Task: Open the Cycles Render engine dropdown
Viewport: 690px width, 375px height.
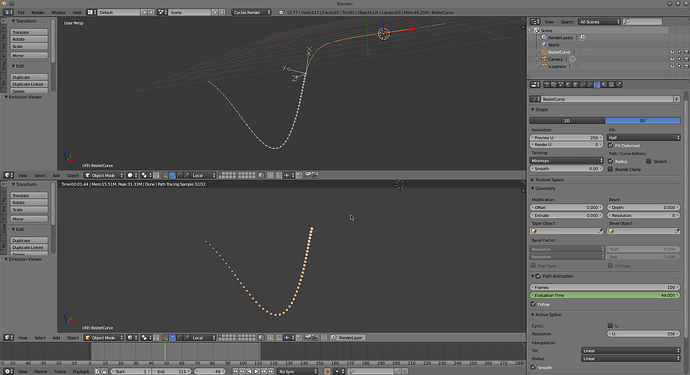Action: (252, 12)
